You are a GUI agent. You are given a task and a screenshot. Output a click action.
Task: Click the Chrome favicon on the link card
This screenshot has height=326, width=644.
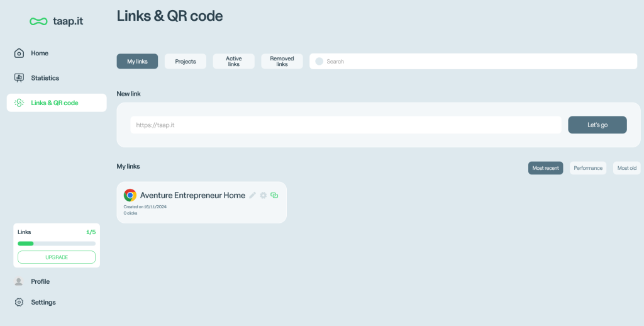pos(130,195)
